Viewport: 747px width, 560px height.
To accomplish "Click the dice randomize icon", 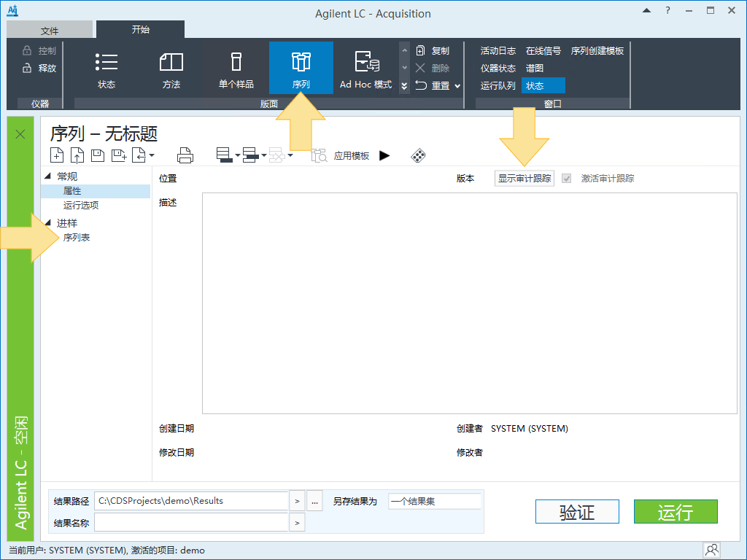I will (x=418, y=156).
